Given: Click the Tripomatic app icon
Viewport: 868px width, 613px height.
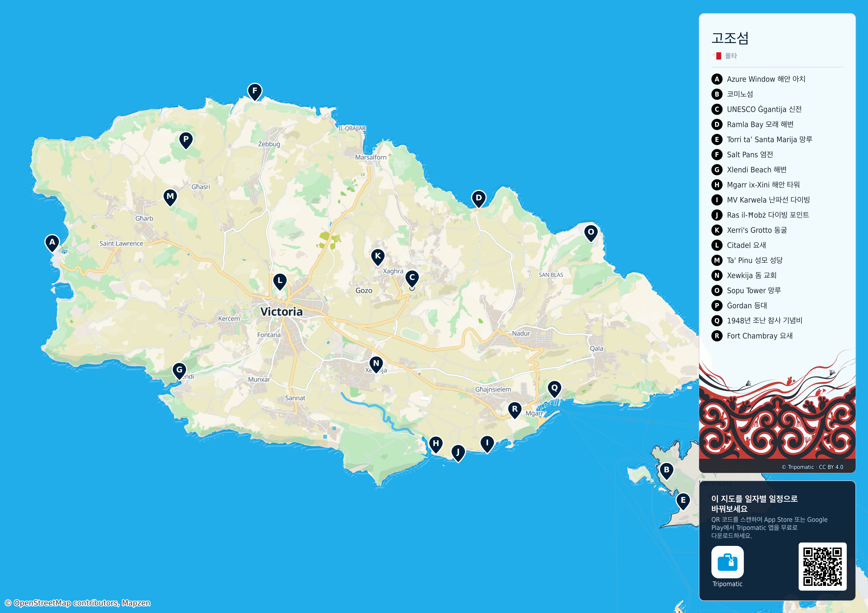Looking at the screenshot, I should pos(727,562).
